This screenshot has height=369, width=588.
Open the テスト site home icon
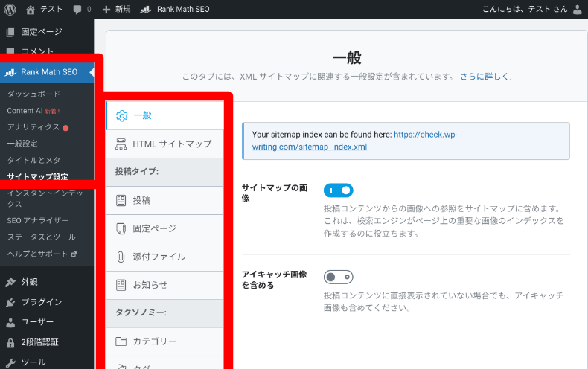click(x=31, y=10)
